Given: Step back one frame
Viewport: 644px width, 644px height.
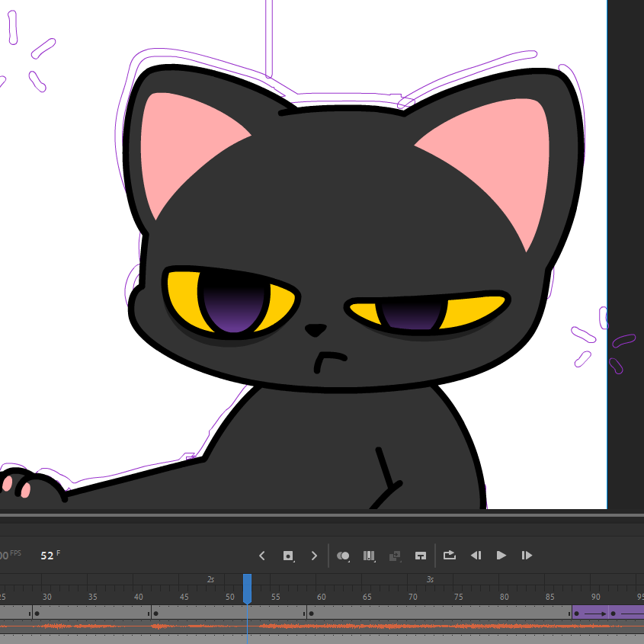Looking at the screenshot, I should click(476, 556).
